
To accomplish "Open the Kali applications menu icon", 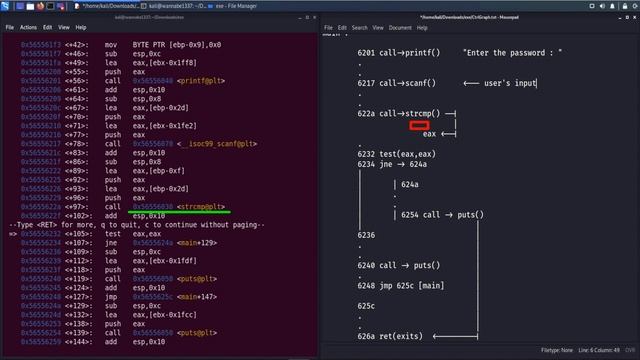I will tap(4, 6).
